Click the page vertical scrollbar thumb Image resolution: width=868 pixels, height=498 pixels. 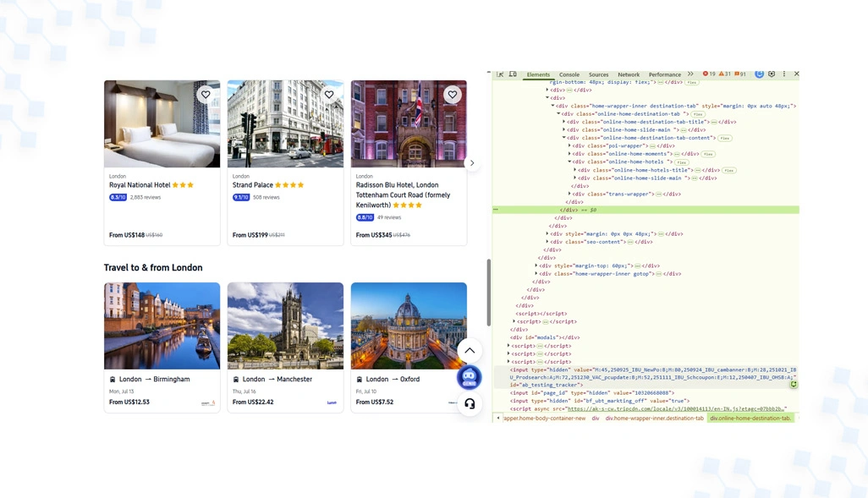(489, 293)
